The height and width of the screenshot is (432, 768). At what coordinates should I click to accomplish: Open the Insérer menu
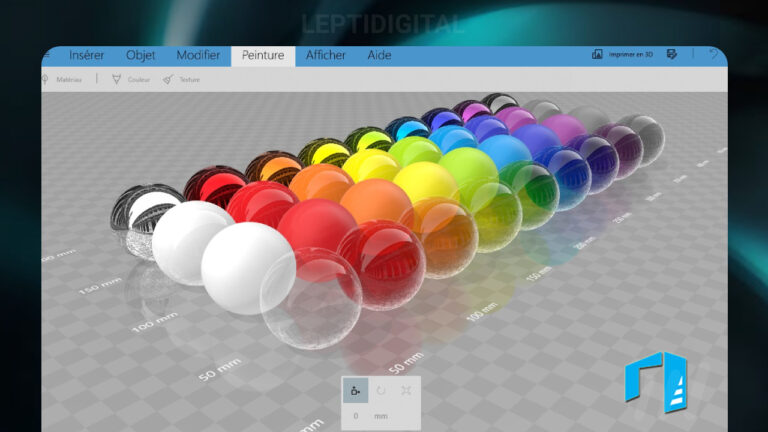click(86, 55)
